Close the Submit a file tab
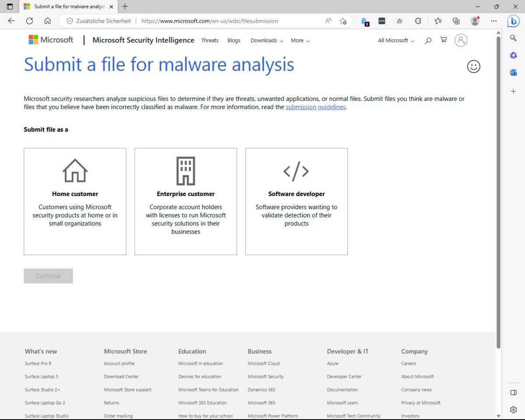This screenshot has width=525, height=420. (x=111, y=7)
